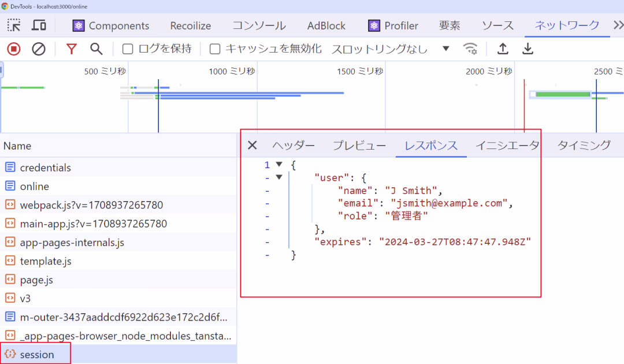Click the session JSON icon
This screenshot has height=364, width=624.
click(x=10, y=354)
